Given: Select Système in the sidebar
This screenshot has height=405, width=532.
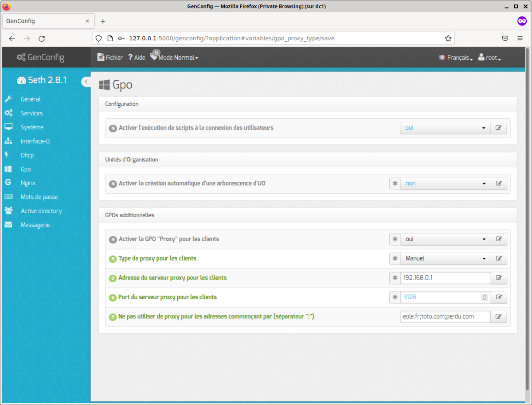Looking at the screenshot, I should 32,127.
